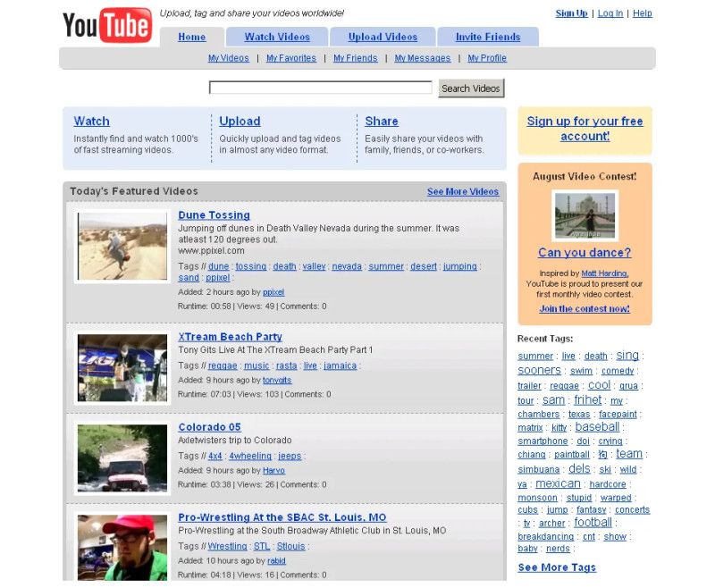Open the Dune Tossing video thumbnail
Screen dimensions: 715x588
tap(122, 246)
